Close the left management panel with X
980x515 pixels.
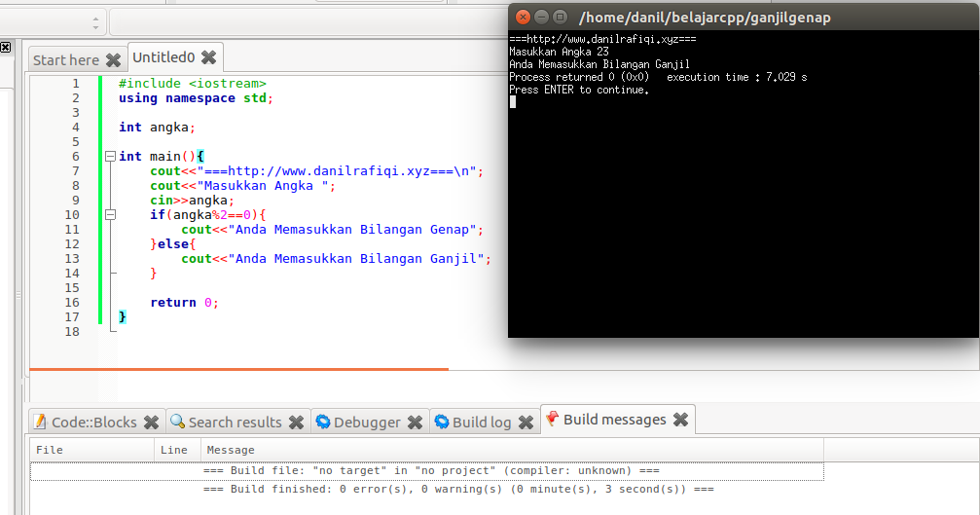6,47
